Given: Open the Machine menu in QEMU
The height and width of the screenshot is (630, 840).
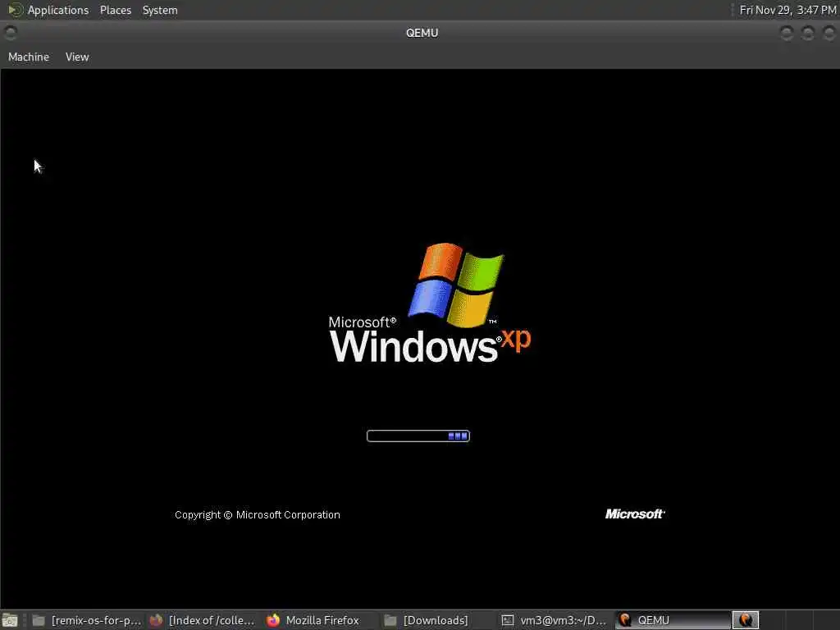Looking at the screenshot, I should click(29, 57).
